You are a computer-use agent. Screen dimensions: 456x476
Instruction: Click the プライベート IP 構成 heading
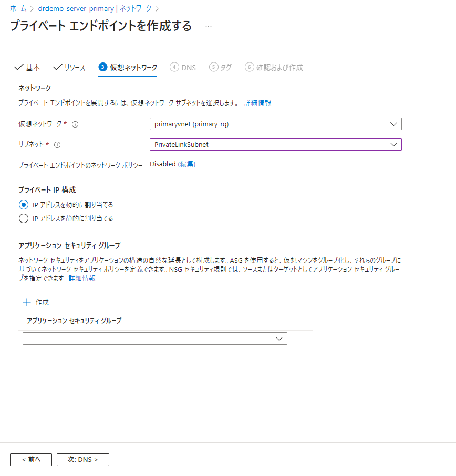47,190
